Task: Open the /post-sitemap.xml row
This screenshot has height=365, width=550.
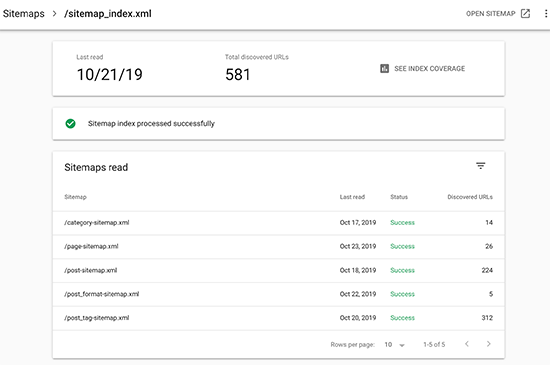Action: pyautogui.click(x=279, y=270)
